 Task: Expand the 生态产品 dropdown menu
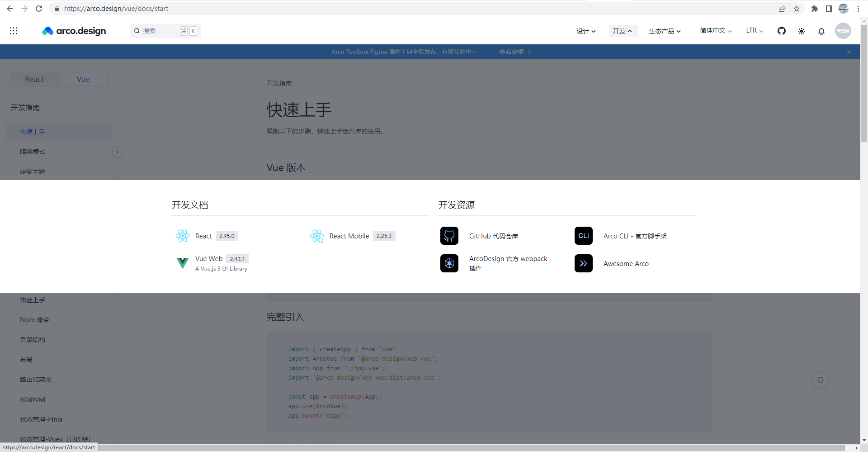pyautogui.click(x=665, y=31)
